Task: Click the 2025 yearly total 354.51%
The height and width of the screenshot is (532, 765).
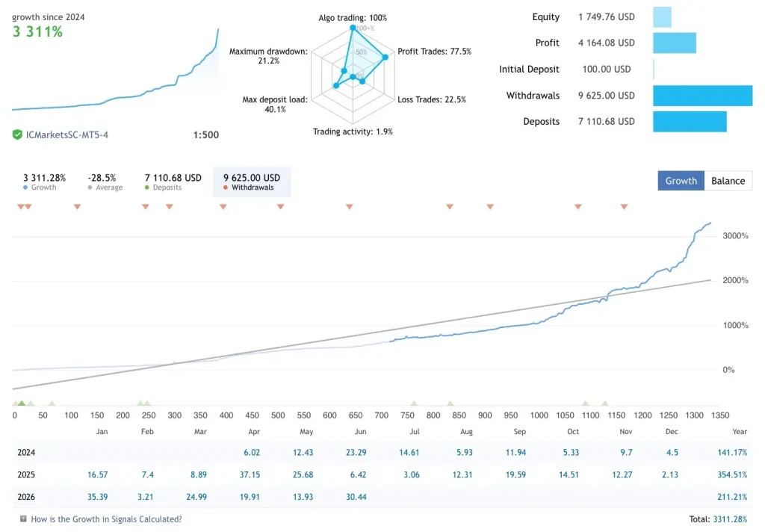Action: 732,474
